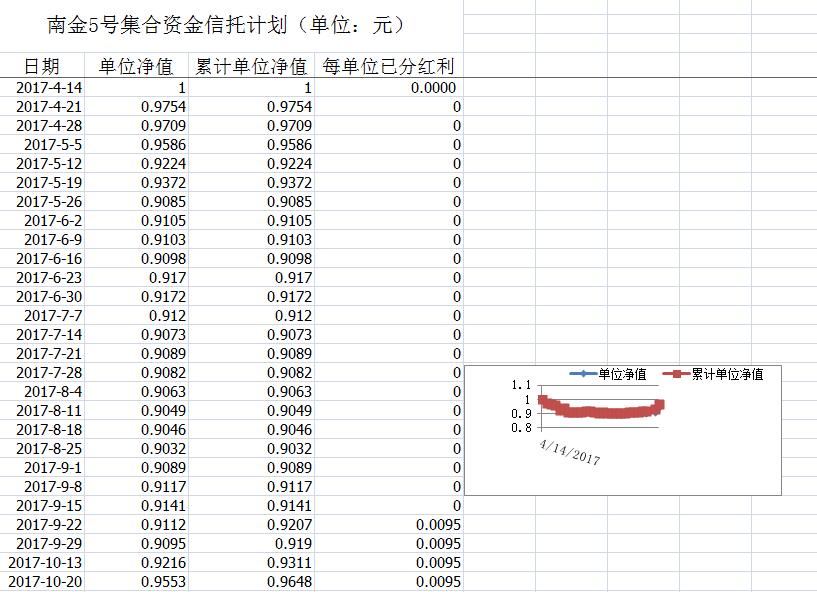817x592 pixels.
Task: Select the 单位净值 header cell in the table
Action: tap(136, 67)
